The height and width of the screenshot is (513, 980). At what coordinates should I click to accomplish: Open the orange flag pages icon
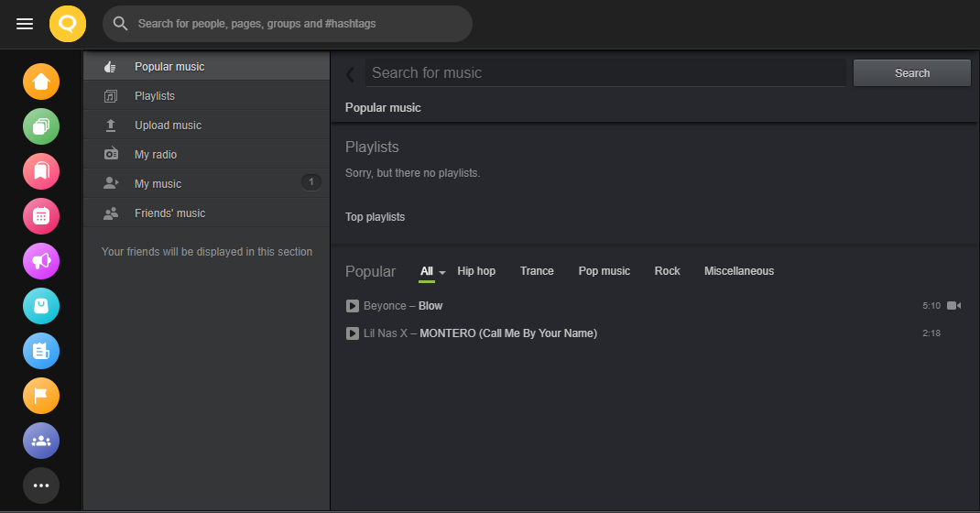click(x=41, y=396)
